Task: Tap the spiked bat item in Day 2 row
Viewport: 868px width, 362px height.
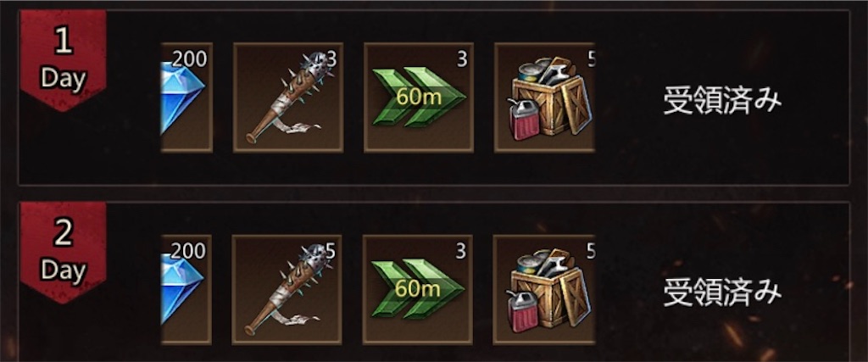Action: [x=287, y=289]
